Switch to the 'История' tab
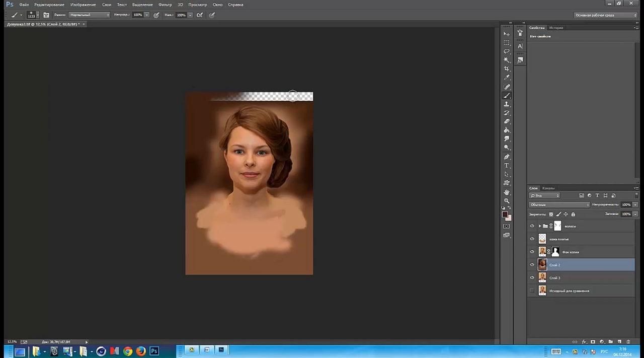The image size is (644, 358). click(x=556, y=28)
